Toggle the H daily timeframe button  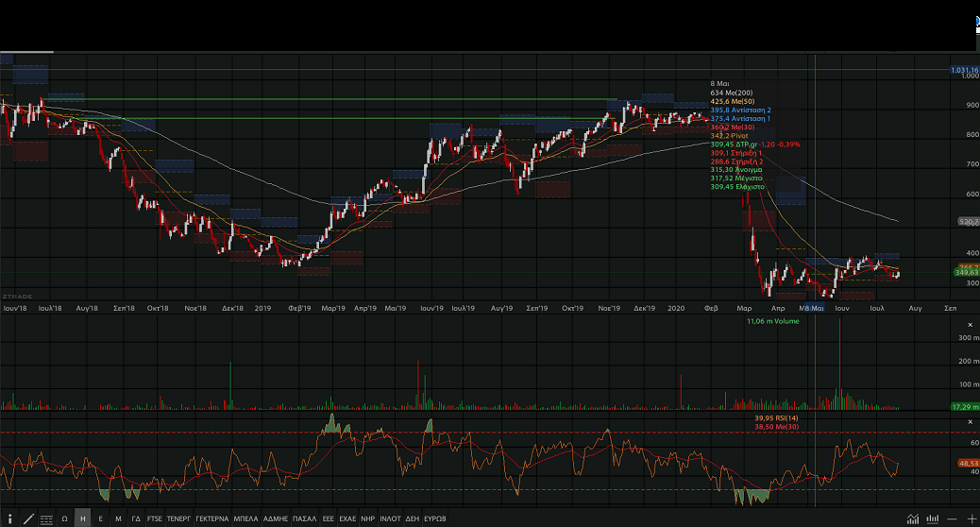(x=83, y=518)
